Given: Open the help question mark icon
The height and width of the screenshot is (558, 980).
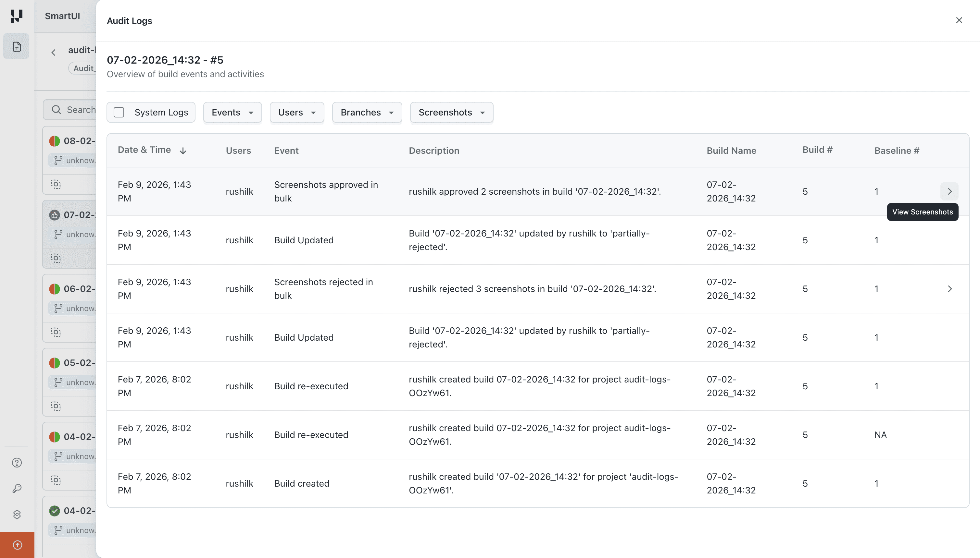Looking at the screenshot, I should [x=16, y=463].
